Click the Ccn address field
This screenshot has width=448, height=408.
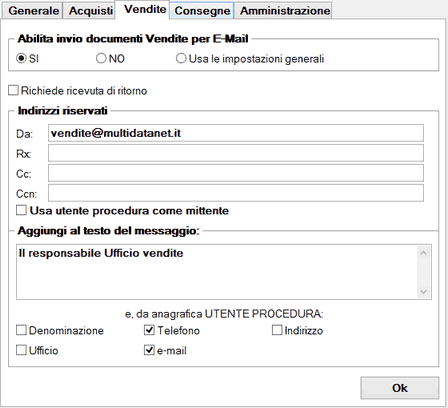point(236,193)
